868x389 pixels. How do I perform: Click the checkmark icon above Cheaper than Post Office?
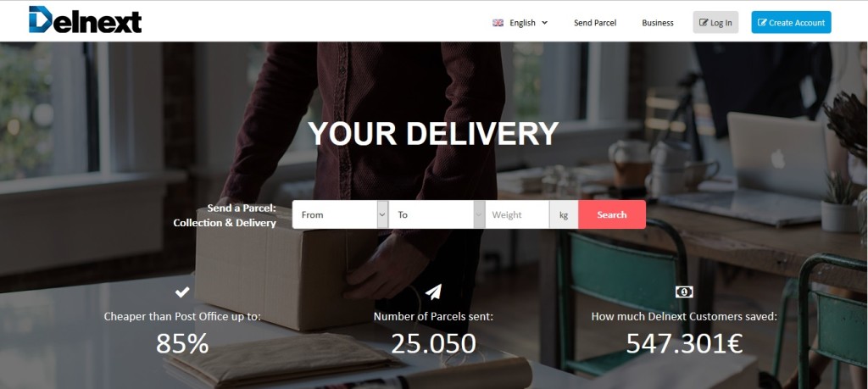tap(182, 291)
